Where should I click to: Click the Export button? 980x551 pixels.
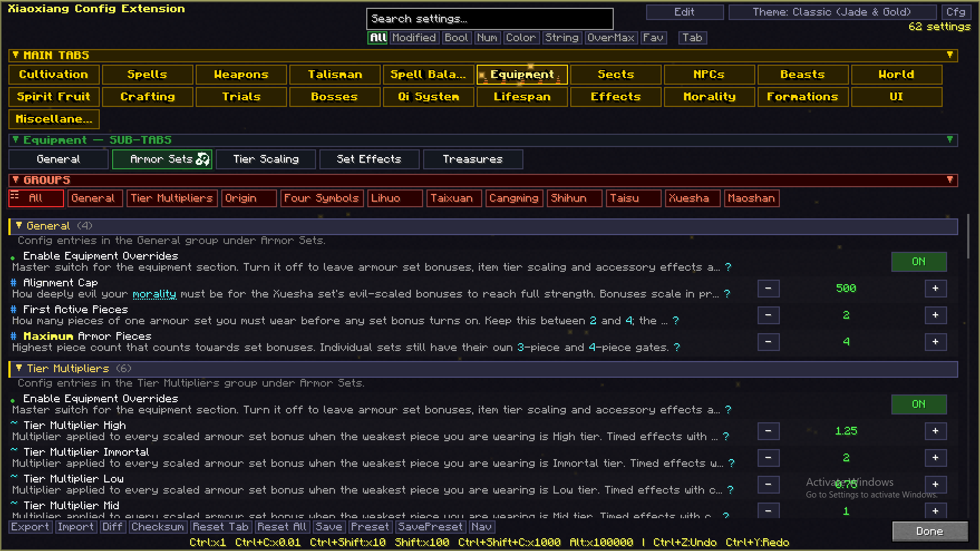tap(30, 526)
